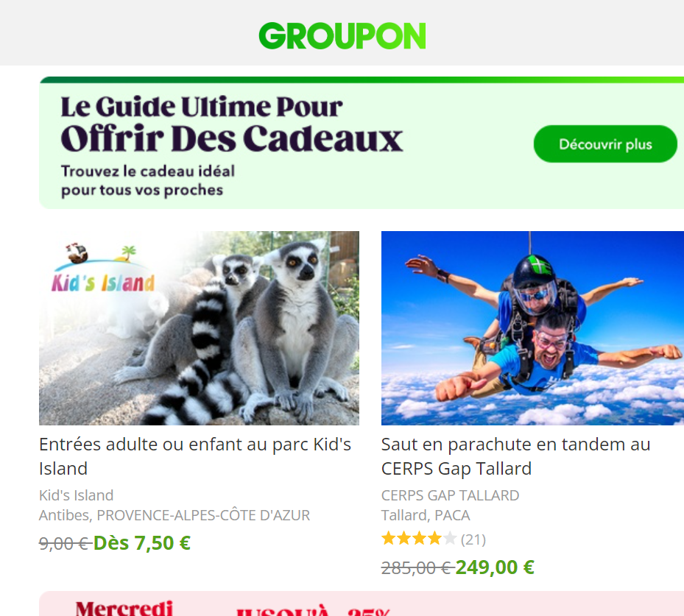Open the tandem parachute jump photo
Image resolution: width=684 pixels, height=616 pixels.
point(532,328)
